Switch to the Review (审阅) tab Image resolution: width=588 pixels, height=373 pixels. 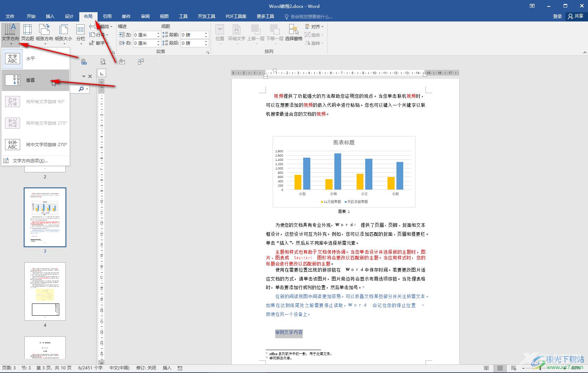point(145,16)
